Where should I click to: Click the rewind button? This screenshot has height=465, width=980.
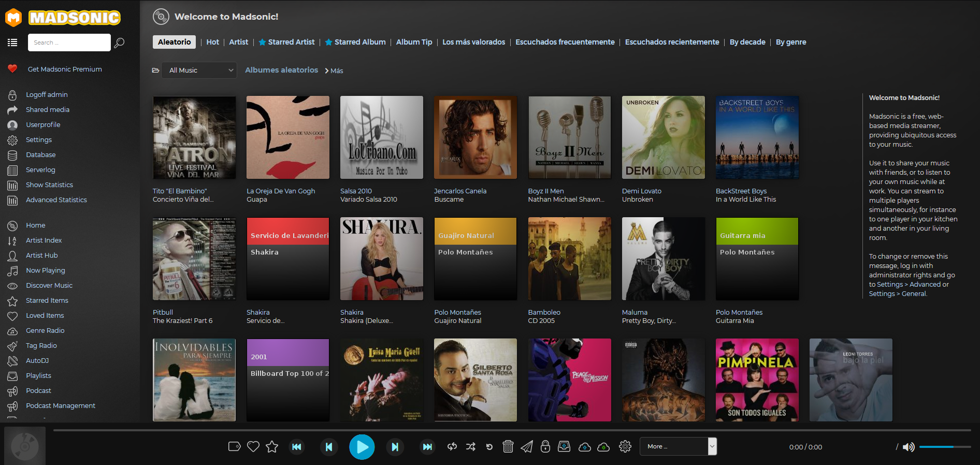coord(297,447)
